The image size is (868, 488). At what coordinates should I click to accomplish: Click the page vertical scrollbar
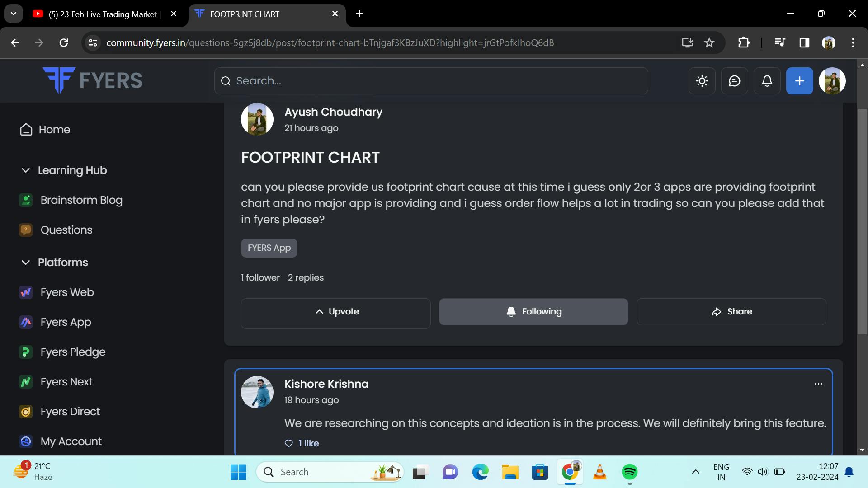862,221
